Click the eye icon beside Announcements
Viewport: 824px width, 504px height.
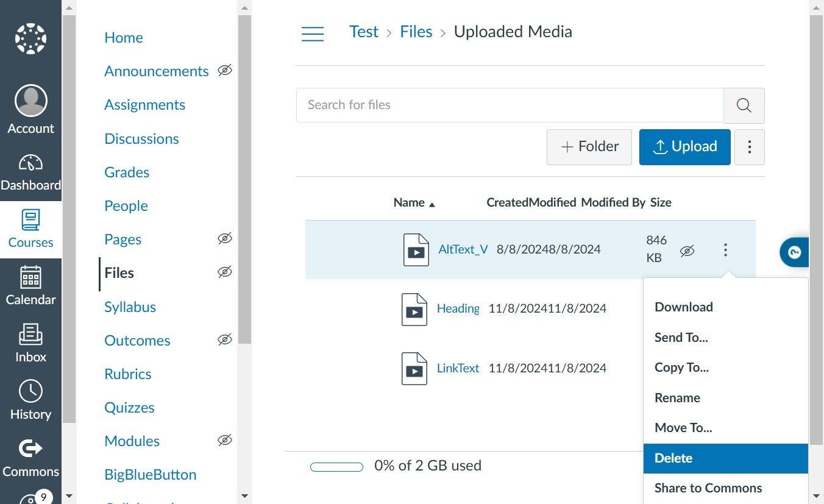coord(225,71)
